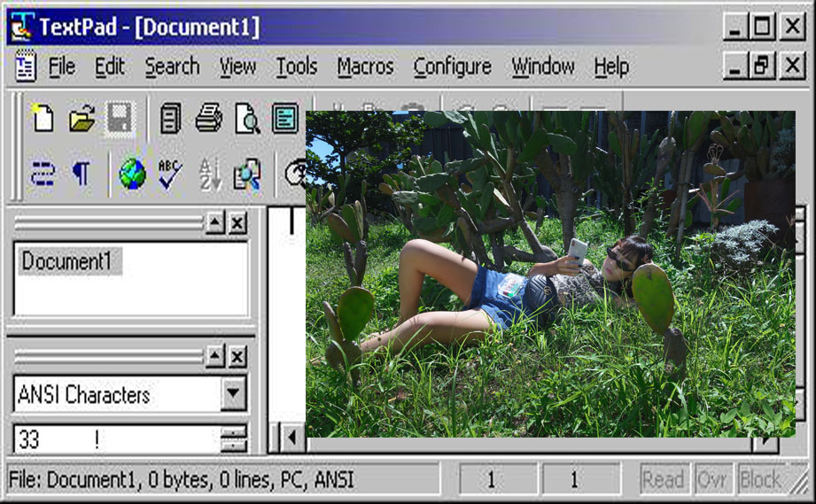Screen dimensions: 816x504
Task: Open Print Preview with the magnifier page icon
Action: 247,118
